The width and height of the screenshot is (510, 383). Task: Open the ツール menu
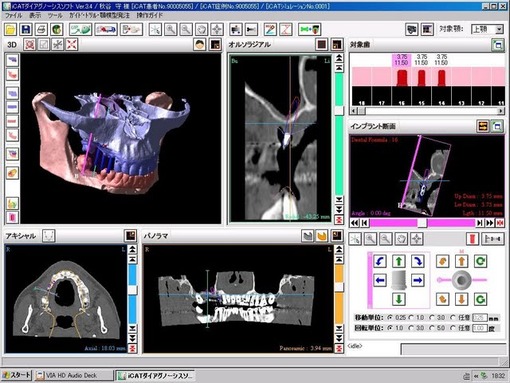click(x=55, y=15)
